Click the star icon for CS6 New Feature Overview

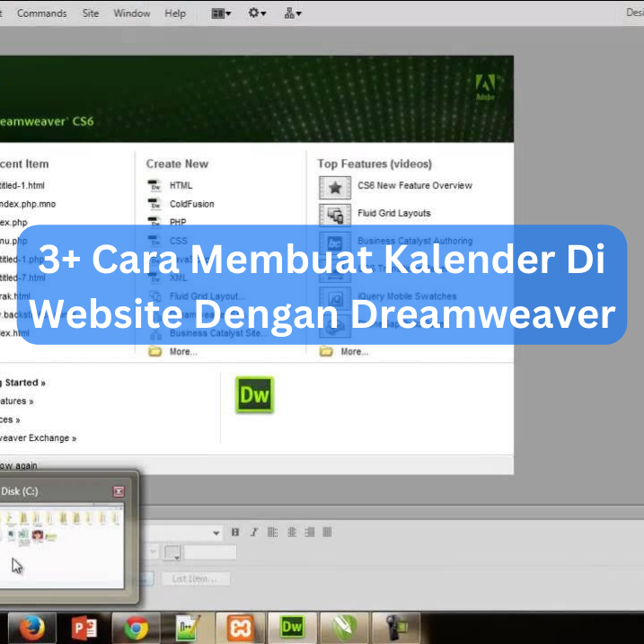coord(335,188)
